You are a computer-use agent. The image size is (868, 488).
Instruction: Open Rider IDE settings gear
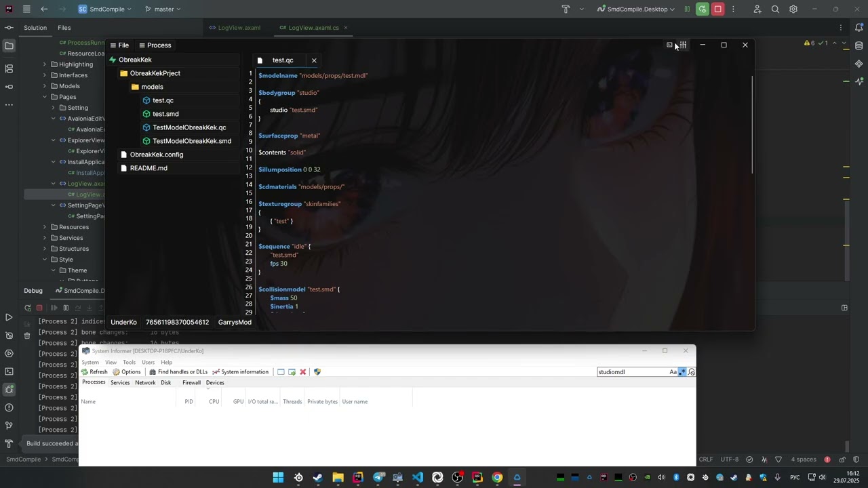point(793,9)
